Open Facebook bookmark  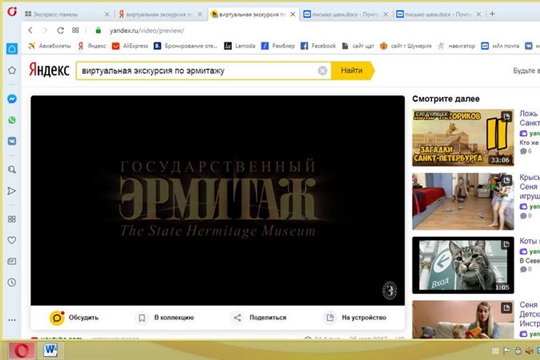pyautogui.click(x=318, y=46)
